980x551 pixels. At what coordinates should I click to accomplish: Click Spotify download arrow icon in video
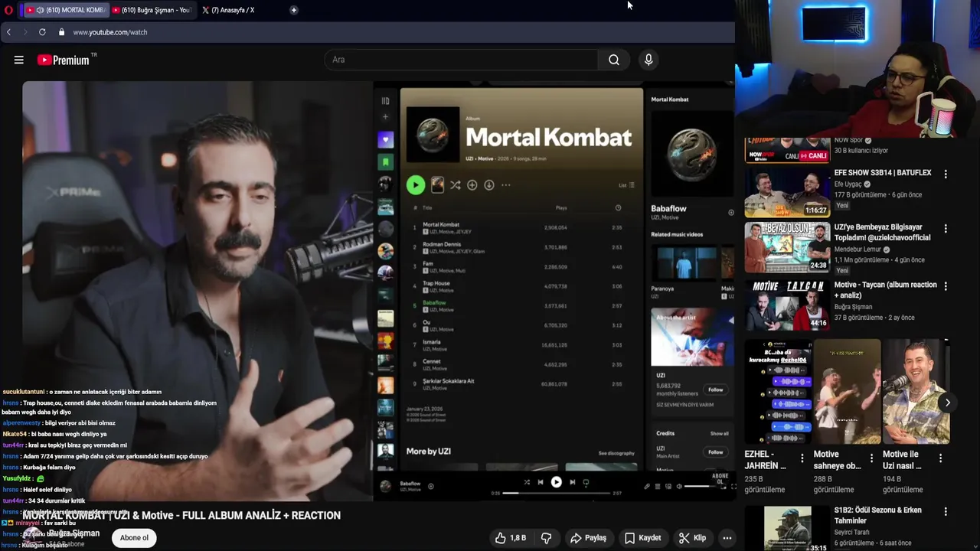coord(488,185)
